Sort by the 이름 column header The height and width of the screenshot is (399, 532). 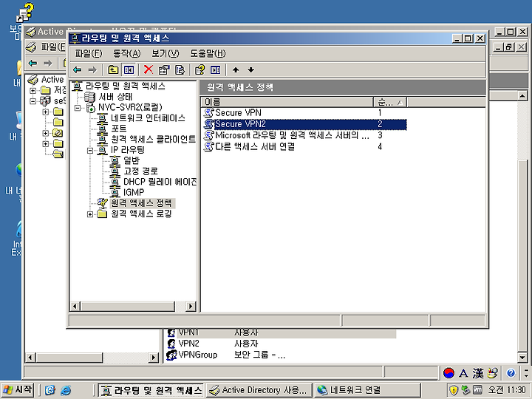coord(287,102)
